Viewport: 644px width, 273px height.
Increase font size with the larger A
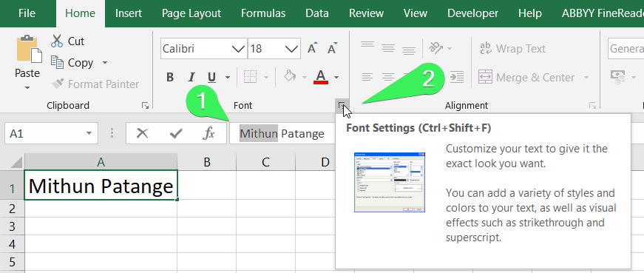[x=313, y=48]
